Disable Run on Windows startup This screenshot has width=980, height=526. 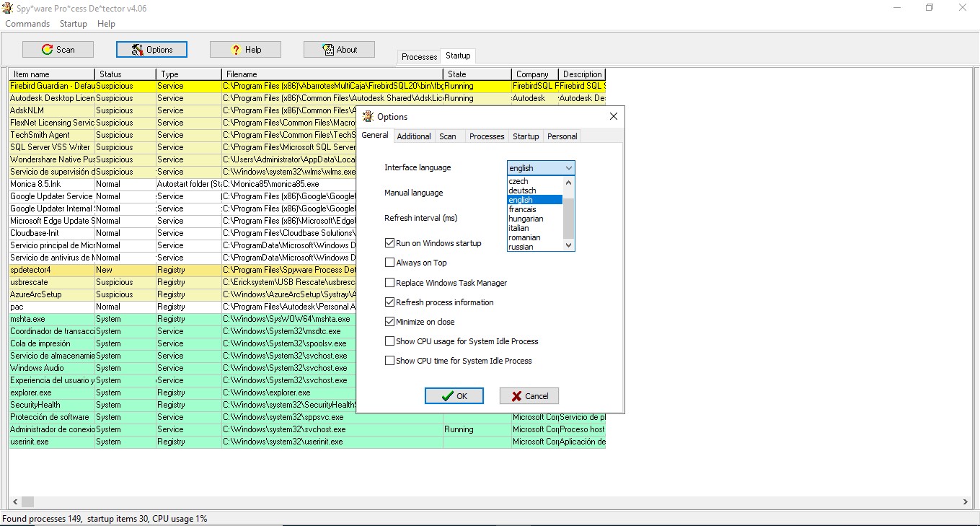coord(389,242)
